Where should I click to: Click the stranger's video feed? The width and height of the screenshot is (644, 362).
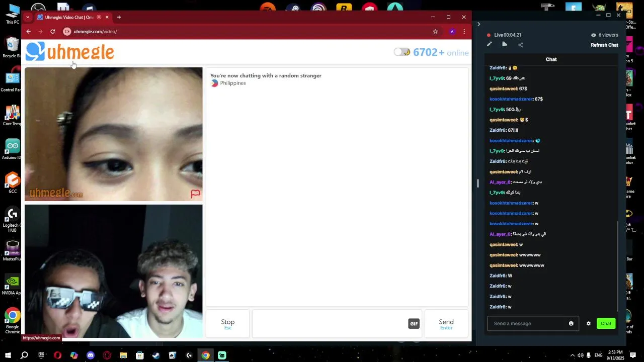pos(114,134)
